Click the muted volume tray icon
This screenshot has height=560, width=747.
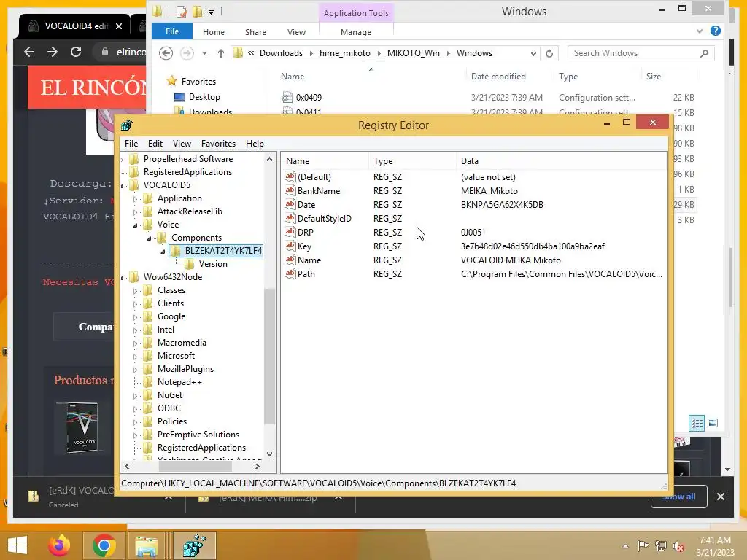(x=678, y=545)
